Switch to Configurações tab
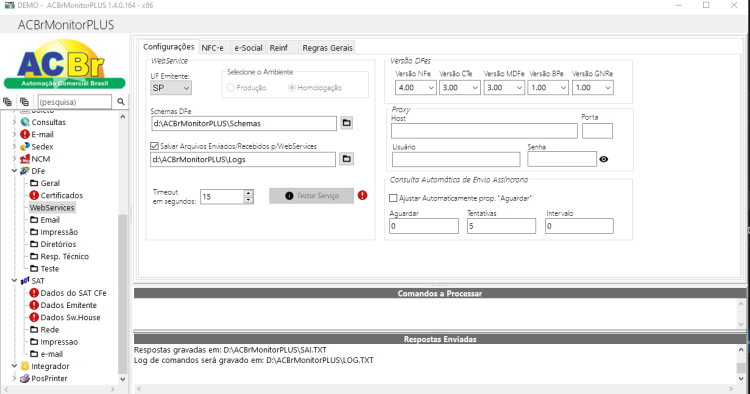The width and height of the screenshot is (750, 394). [x=169, y=47]
